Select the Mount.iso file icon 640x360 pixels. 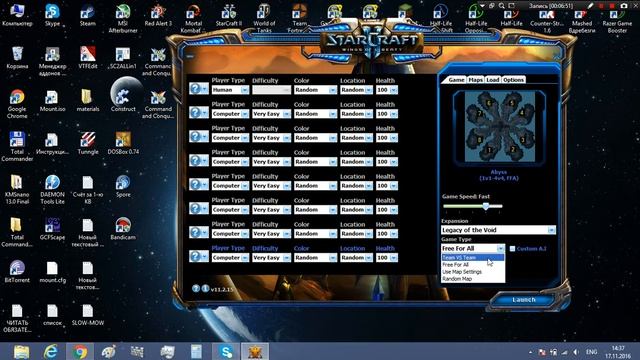[x=52, y=101]
